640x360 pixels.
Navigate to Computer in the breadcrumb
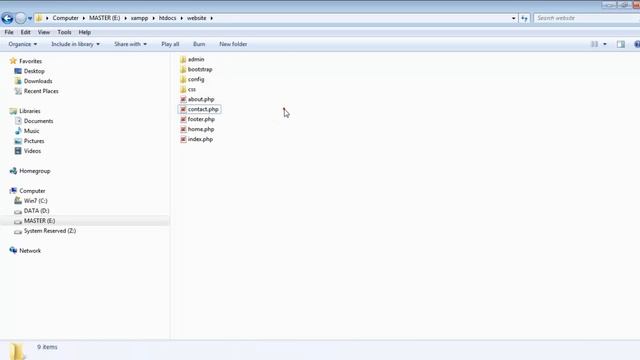pyautogui.click(x=65, y=18)
